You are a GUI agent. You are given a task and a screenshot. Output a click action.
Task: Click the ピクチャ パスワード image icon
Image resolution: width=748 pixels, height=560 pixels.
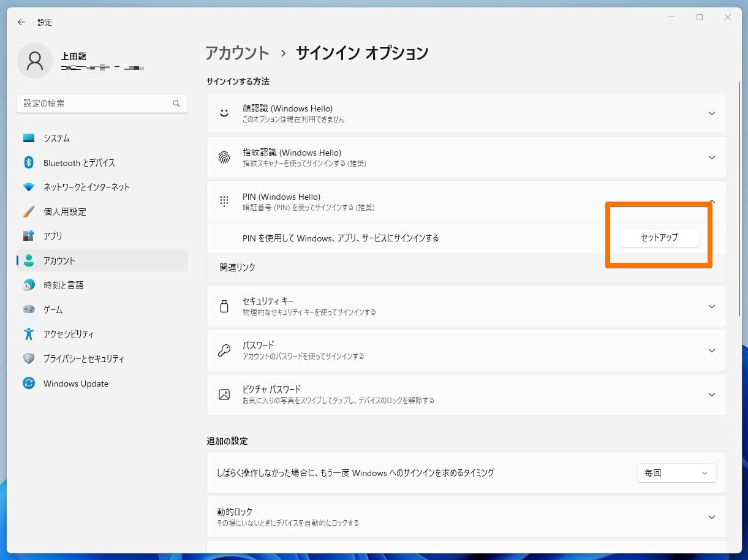pos(224,394)
